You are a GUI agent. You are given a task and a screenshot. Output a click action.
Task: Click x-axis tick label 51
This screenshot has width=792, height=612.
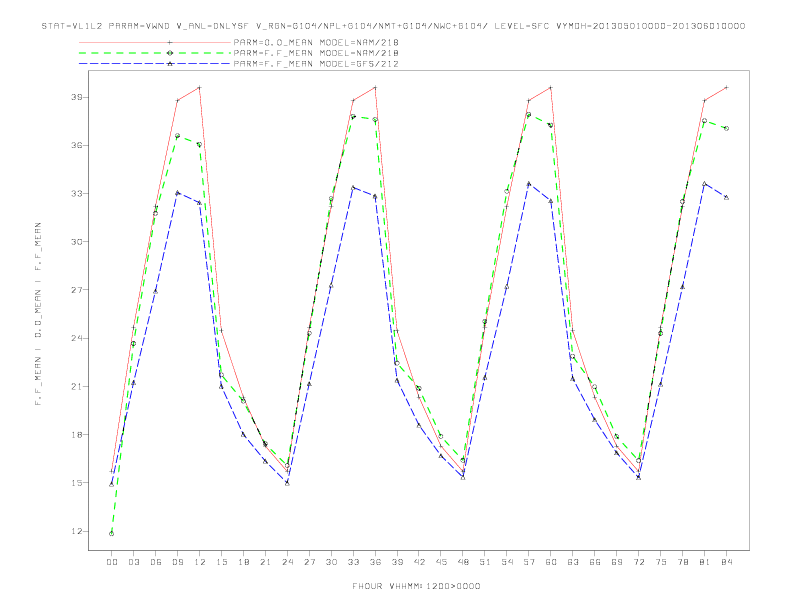485,562
